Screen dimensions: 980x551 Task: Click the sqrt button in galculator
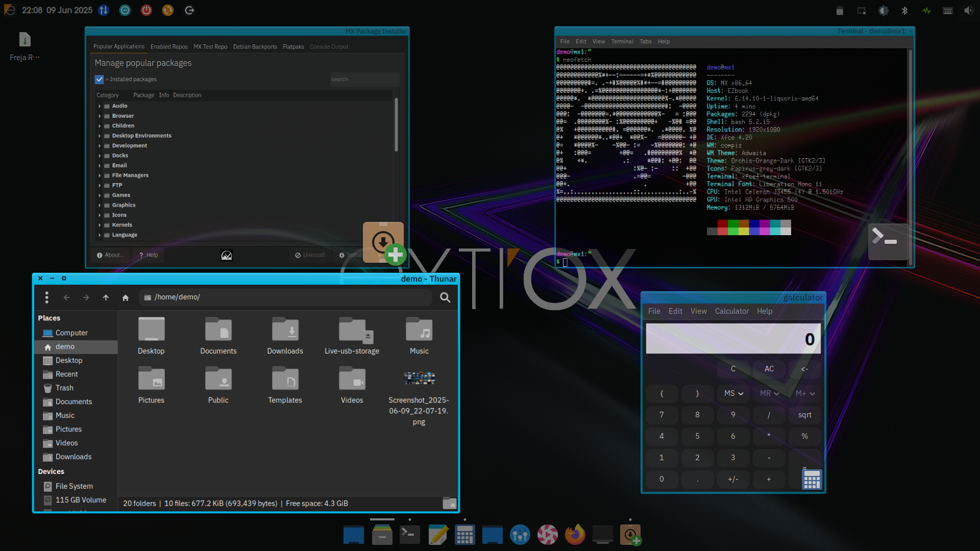(x=804, y=415)
